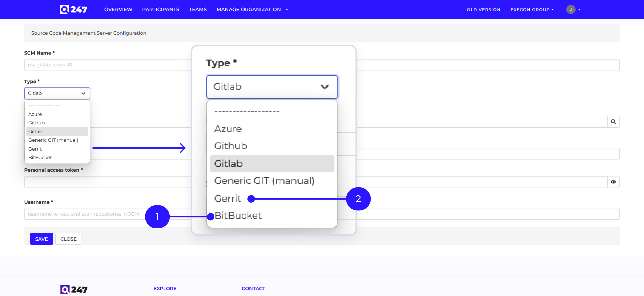Expand Manage Organization menu

click(252, 10)
